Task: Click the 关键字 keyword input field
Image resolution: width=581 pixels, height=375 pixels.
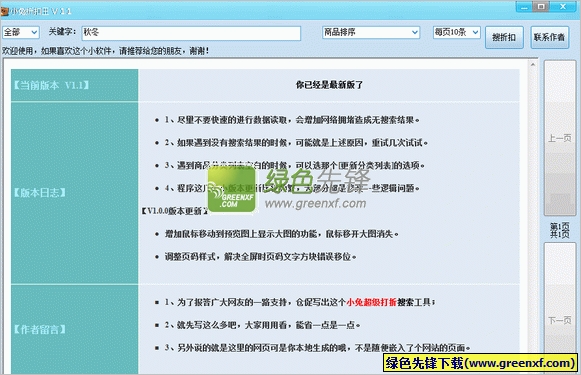Action: click(x=191, y=33)
